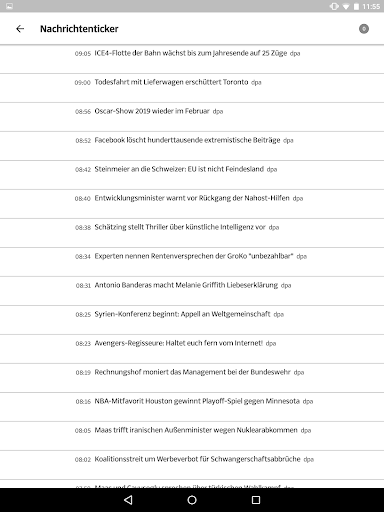Tap the image notification icon in status bar

pos(9,6)
